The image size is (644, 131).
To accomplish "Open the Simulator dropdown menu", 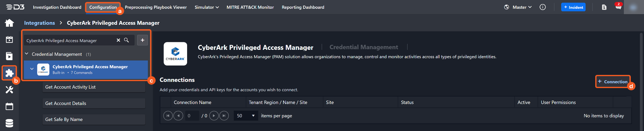I will pyautogui.click(x=207, y=7).
